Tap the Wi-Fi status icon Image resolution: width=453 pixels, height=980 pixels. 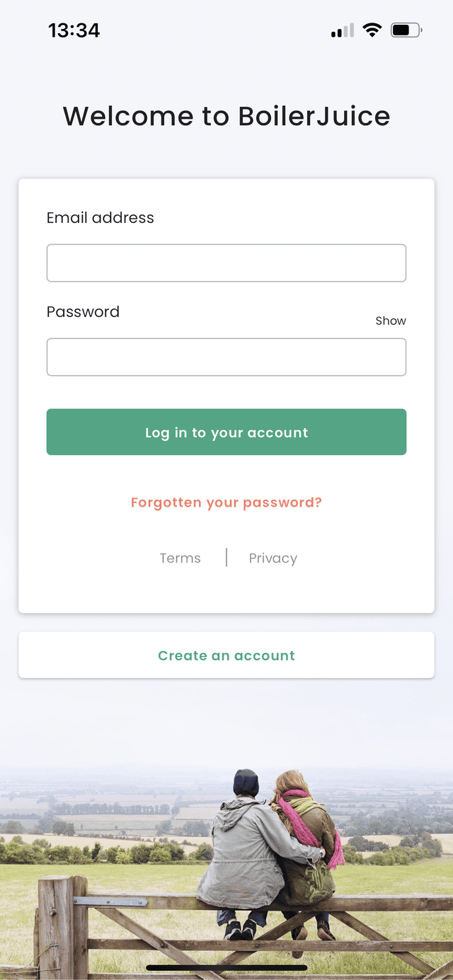click(372, 30)
